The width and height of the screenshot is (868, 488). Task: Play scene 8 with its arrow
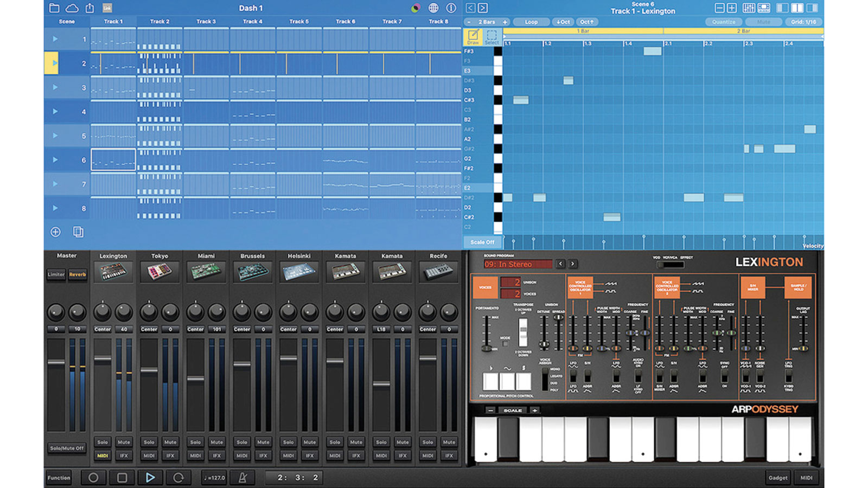point(55,208)
